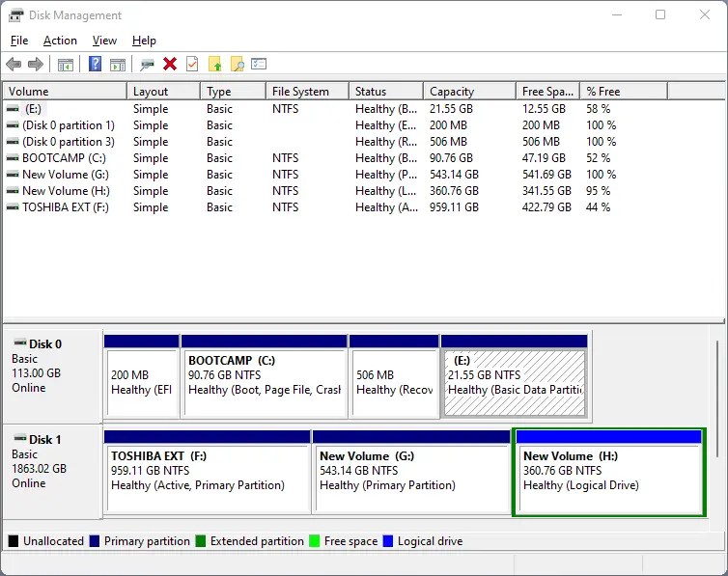The height and width of the screenshot is (576, 728).
Task: Click drive icon beside BOOTCAMP (C:) row
Action: [x=13, y=158]
